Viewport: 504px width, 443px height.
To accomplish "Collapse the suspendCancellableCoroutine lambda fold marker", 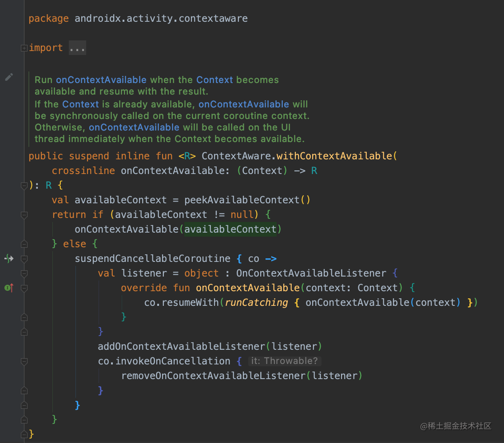I will (x=24, y=259).
